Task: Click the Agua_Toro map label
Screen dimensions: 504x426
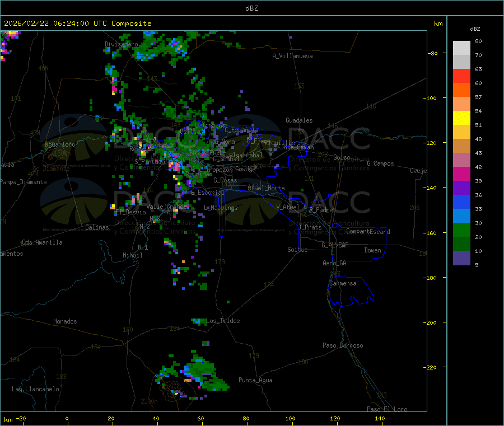Action: [60, 144]
